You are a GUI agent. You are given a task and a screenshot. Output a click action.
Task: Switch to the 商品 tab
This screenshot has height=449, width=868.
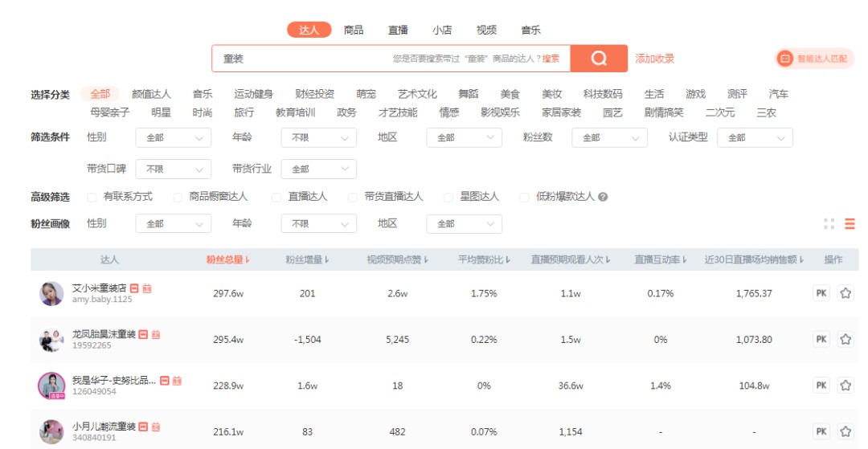tap(353, 30)
